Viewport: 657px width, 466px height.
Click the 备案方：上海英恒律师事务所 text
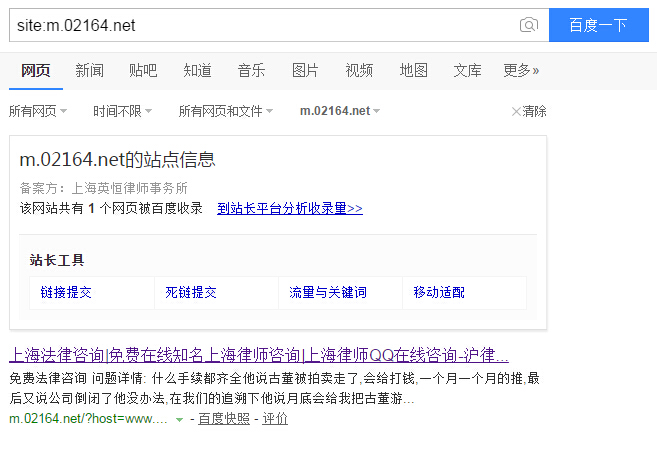click(x=103, y=188)
